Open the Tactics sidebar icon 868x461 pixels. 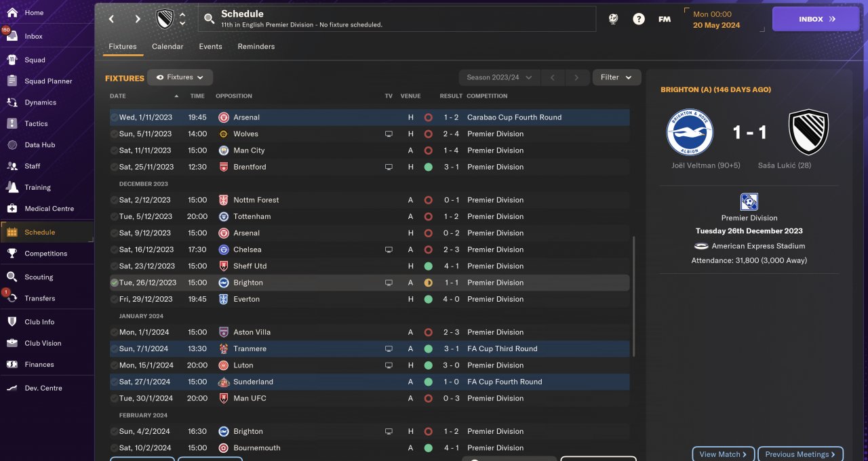click(12, 123)
